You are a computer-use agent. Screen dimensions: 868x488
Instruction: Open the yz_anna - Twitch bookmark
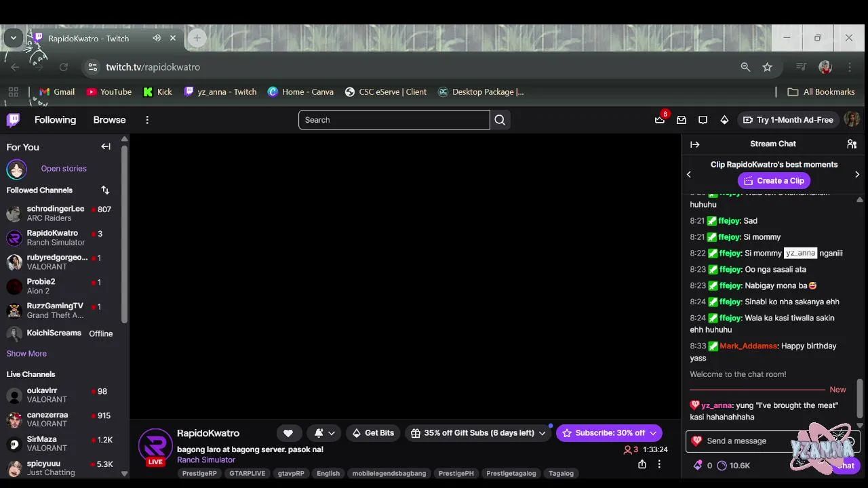[220, 92]
